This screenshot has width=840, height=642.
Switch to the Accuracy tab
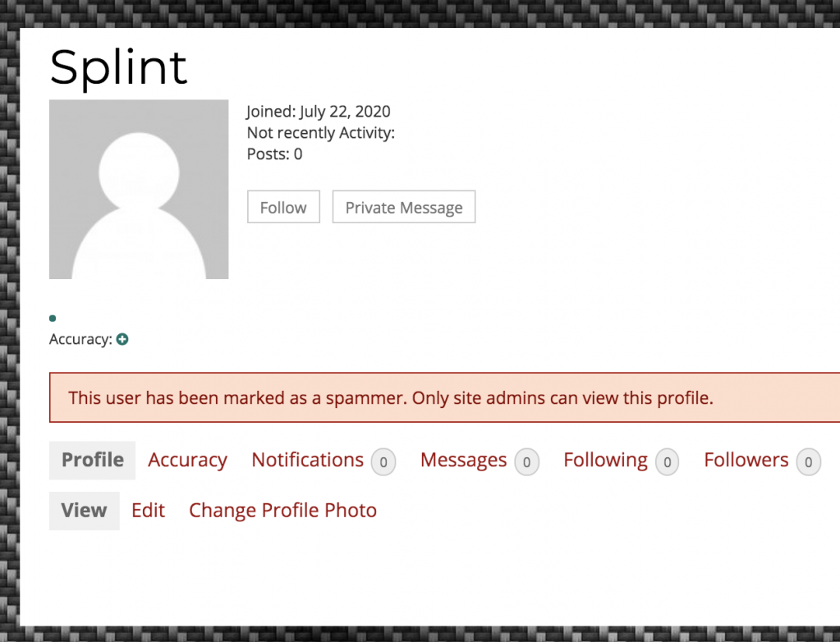(x=187, y=461)
